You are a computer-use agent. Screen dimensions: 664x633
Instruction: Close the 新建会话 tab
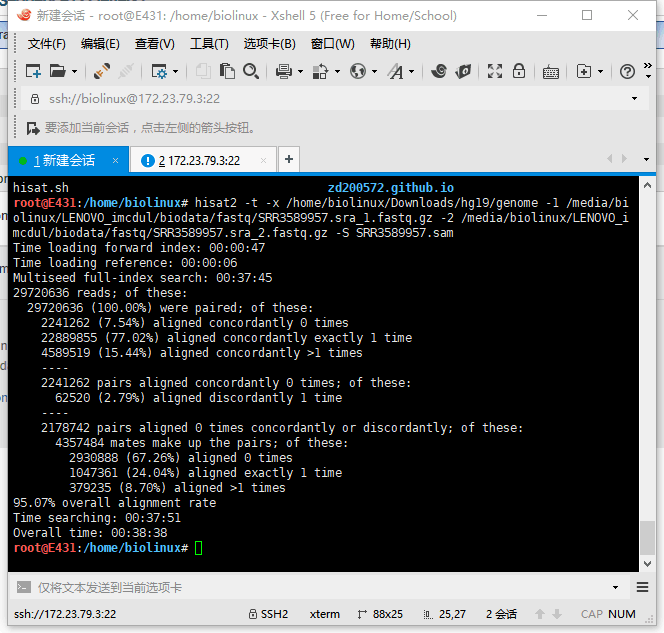click(x=115, y=160)
